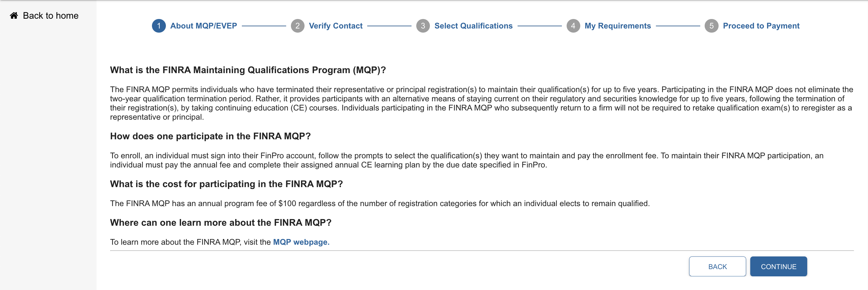Click the home icon in the sidebar
Screen dimensions: 868x290
[14, 16]
